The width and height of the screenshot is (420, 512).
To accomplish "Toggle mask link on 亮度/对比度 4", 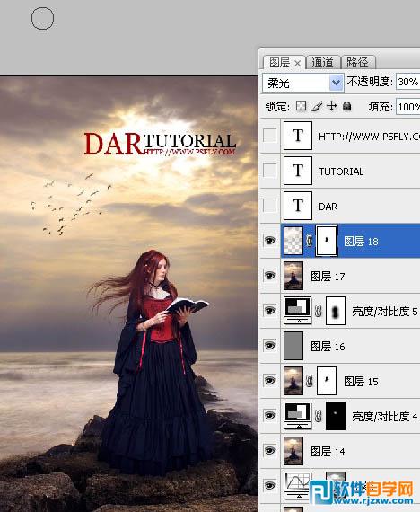I will pos(319,416).
